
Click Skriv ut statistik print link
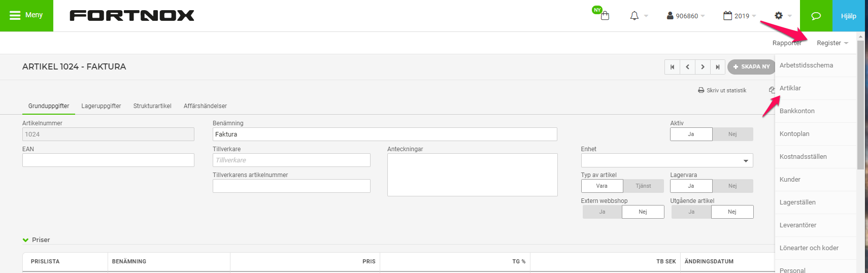click(722, 90)
